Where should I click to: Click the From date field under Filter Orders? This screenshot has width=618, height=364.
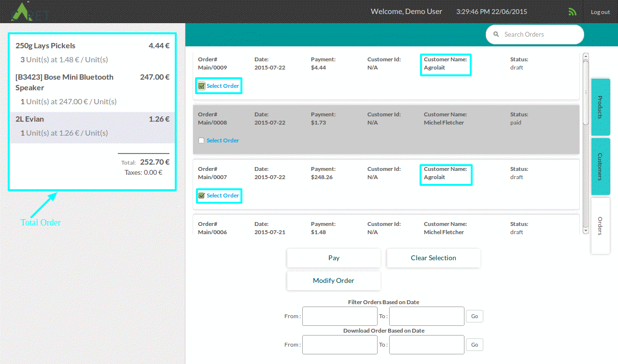pos(339,316)
